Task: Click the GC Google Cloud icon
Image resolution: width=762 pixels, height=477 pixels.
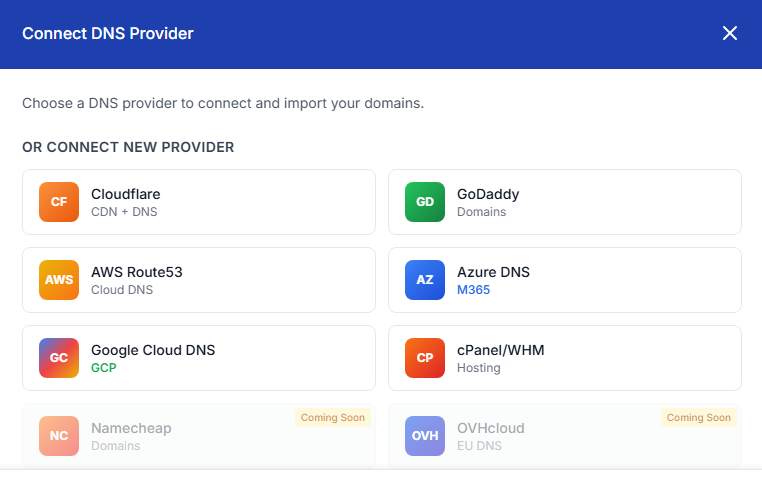Action: pyautogui.click(x=59, y=358)
